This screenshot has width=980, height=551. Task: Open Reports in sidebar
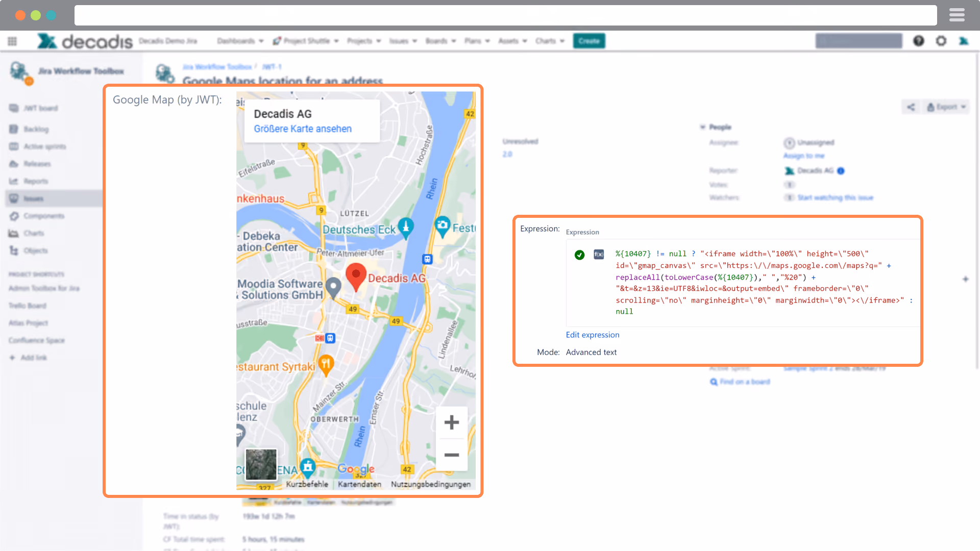(29, 181)
